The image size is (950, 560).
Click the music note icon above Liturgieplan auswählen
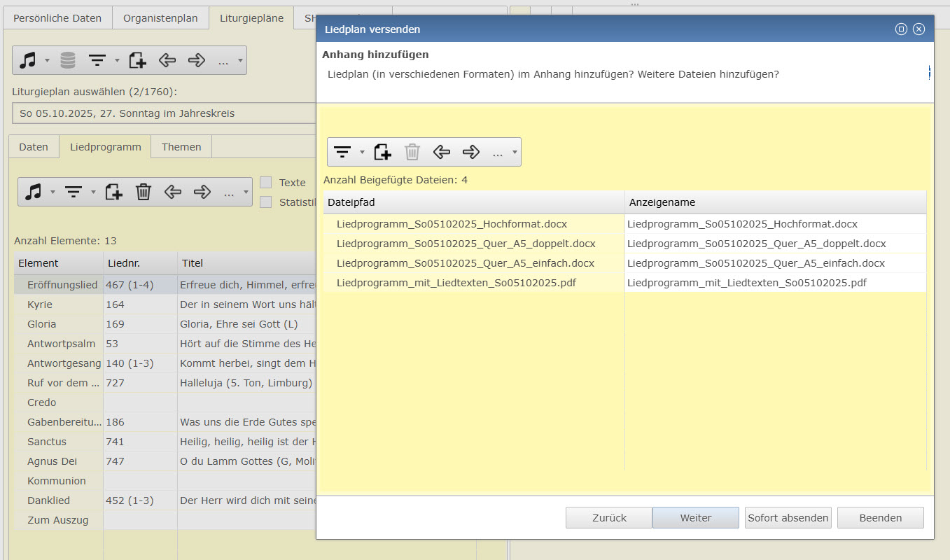tap(28, 61)
